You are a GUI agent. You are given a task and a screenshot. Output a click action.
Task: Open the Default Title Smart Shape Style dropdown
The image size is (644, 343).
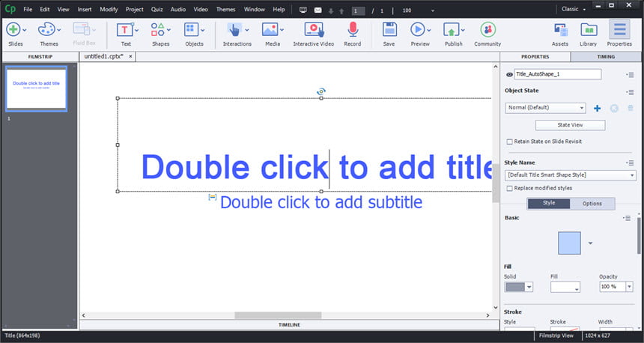pyautogui.click(x=571, y=175)
